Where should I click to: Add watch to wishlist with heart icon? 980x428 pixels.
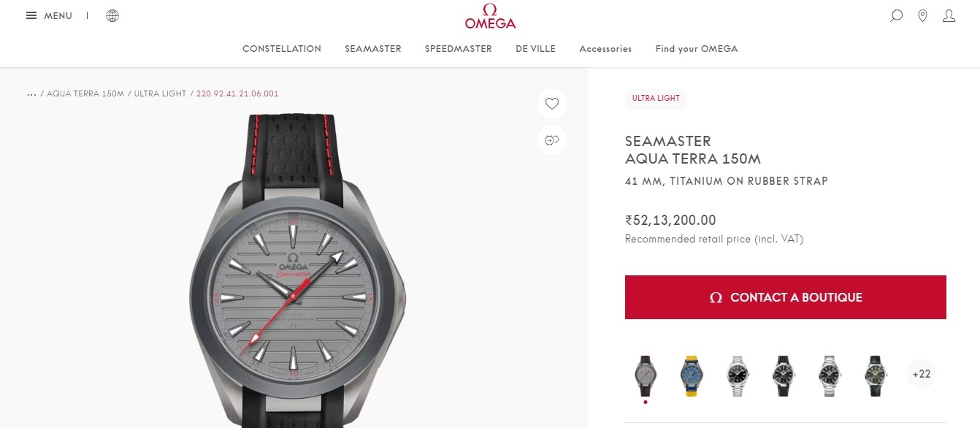(552, 104)
